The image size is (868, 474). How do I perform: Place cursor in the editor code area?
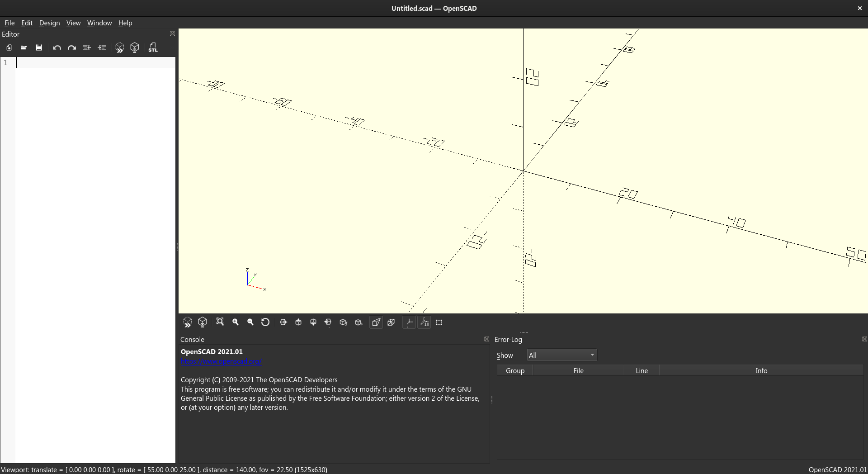point(90,63)
